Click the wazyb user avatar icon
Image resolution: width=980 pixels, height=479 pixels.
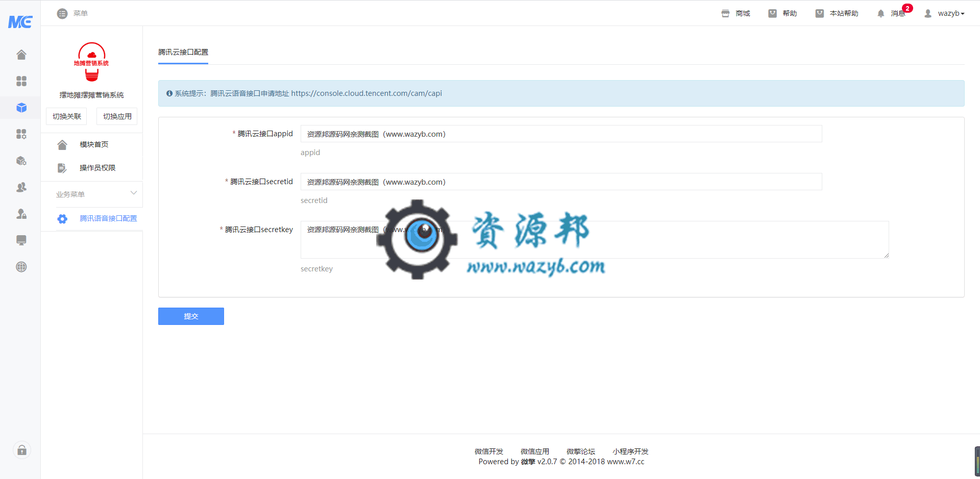[928, 14]
